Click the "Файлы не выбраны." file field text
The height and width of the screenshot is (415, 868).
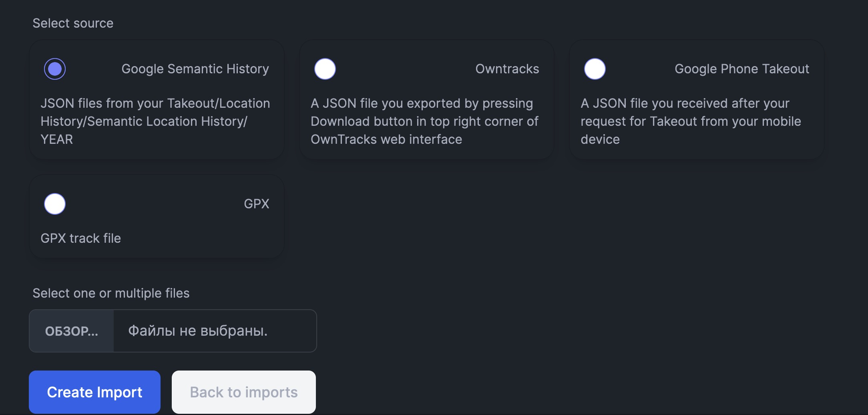pyautogui.click(x=198, y=331)
